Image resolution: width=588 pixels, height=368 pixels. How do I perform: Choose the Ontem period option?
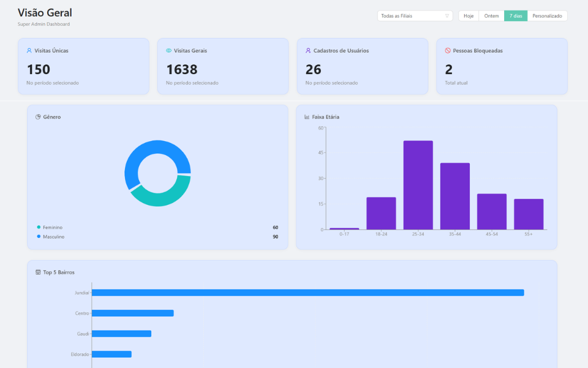click(x=491, y=15)
